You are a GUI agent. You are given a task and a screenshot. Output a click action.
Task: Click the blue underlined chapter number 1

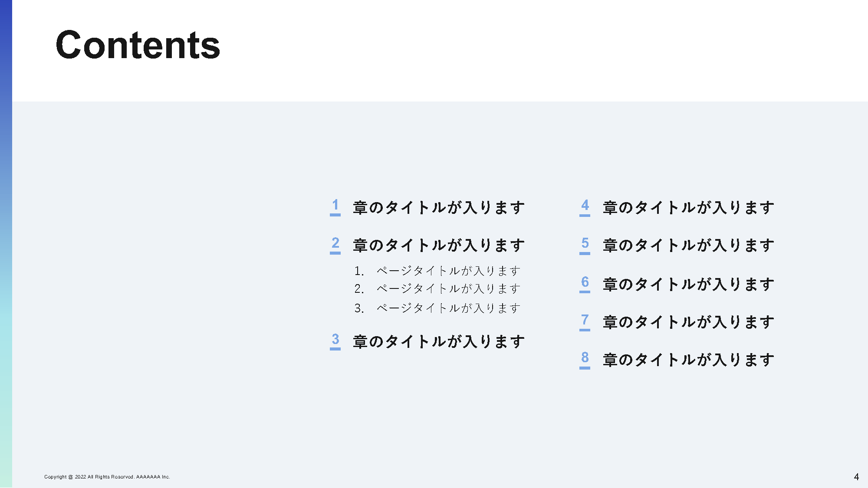pyautogui.click(x=335, y=206)
